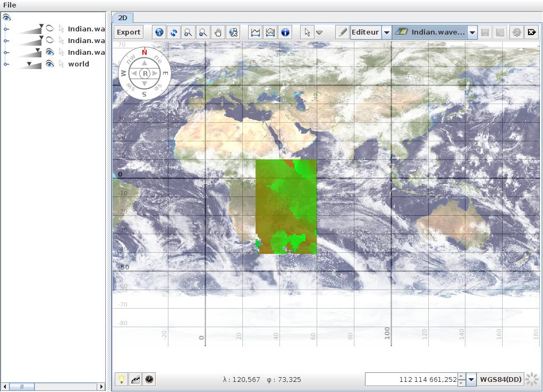Show the first Indian.wa layer

pos(49,28)
